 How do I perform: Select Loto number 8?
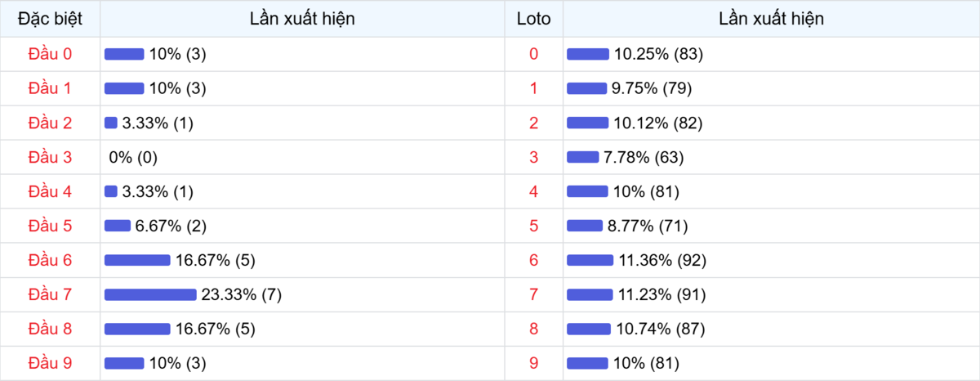tap(534, 329)
